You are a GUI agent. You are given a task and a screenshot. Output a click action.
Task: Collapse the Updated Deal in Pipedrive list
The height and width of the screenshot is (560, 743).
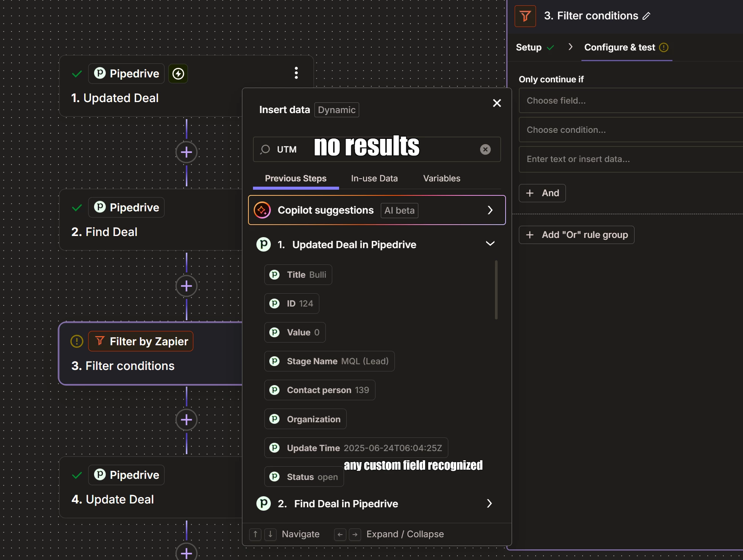coord(490,244)
